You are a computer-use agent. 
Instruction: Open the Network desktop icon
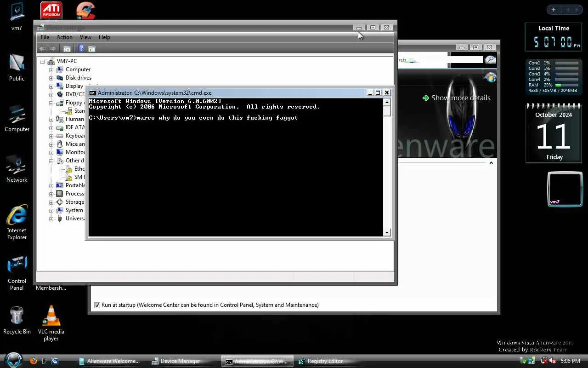(17, 169)
